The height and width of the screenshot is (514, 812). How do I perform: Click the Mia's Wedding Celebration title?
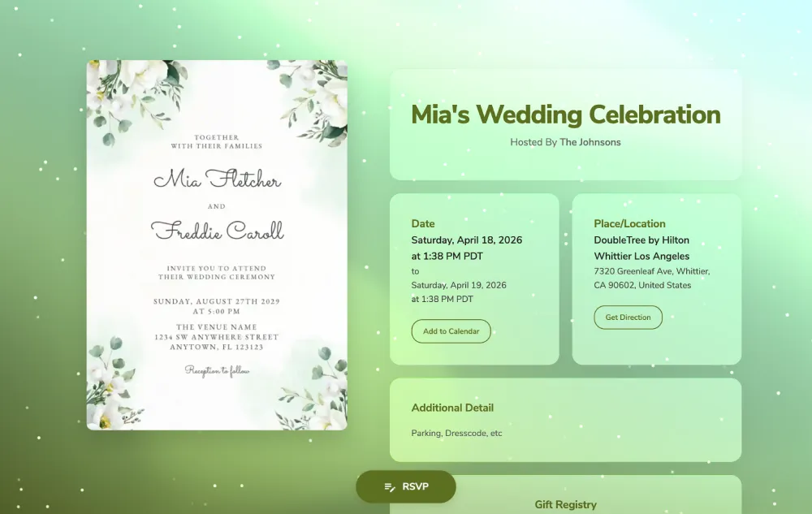tap(565, 114)
